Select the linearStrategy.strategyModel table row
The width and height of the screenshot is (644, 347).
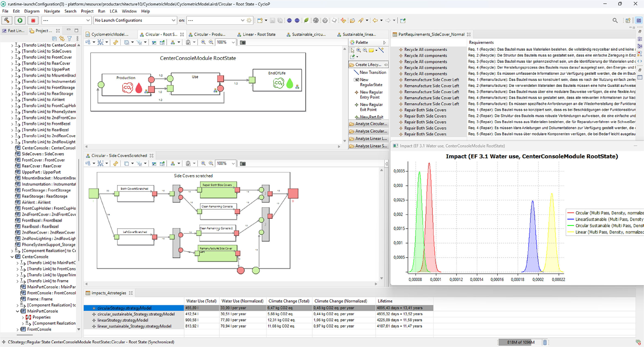tap(123, 320)
